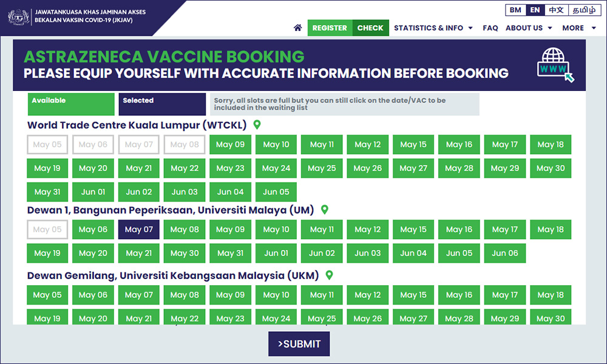Click the WWW globe icon in banner
This screenshot has height=364, width=607.
click(x=555, y=64)
